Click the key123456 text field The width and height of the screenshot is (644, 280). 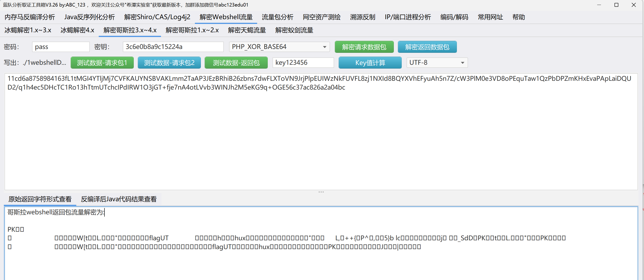coord(303,63)
